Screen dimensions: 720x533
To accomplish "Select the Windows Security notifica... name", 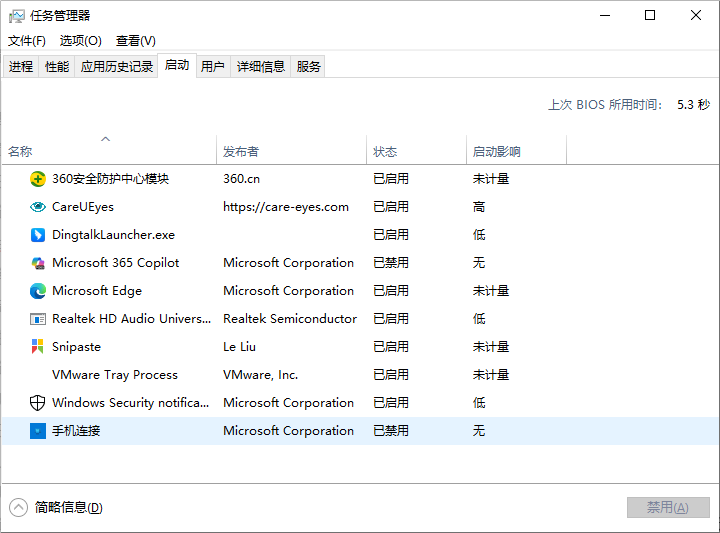I will [x=130, y=403].
